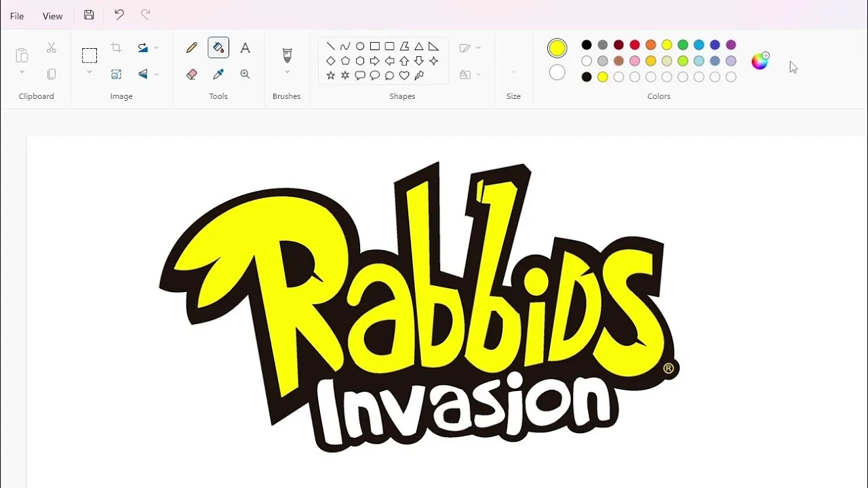Click the Paste clipboard icon

[x=22, y=55]
